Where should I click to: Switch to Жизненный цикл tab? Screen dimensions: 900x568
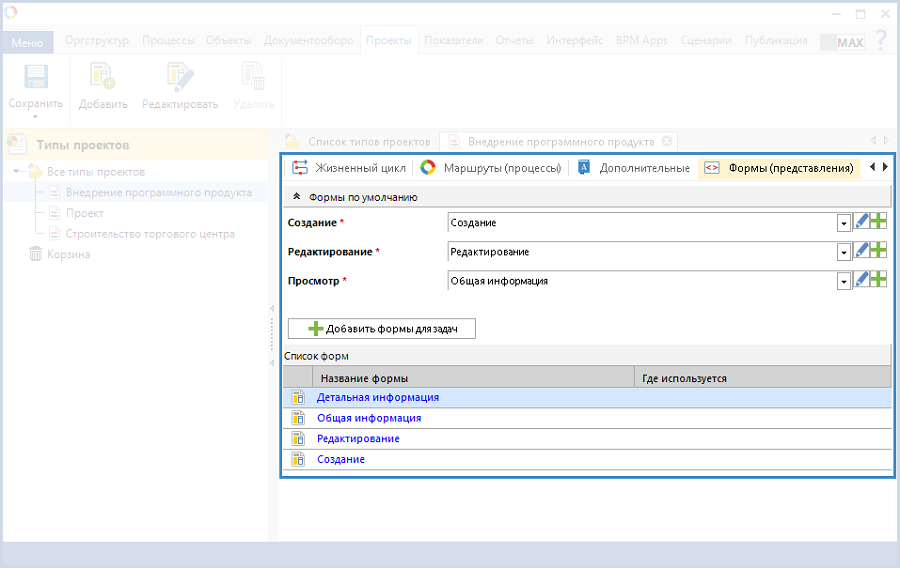[x=349, y=168]
